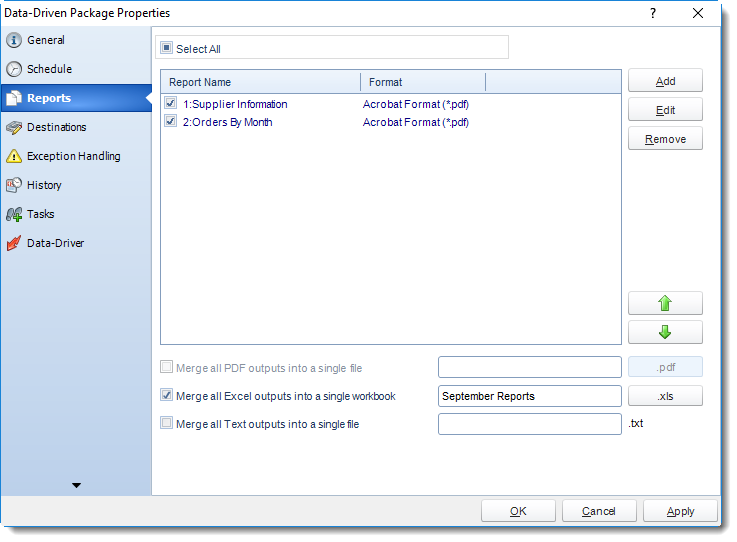Enable Merge all Text outputs checkbox
The image size is (737, 542).
[166, 423]
